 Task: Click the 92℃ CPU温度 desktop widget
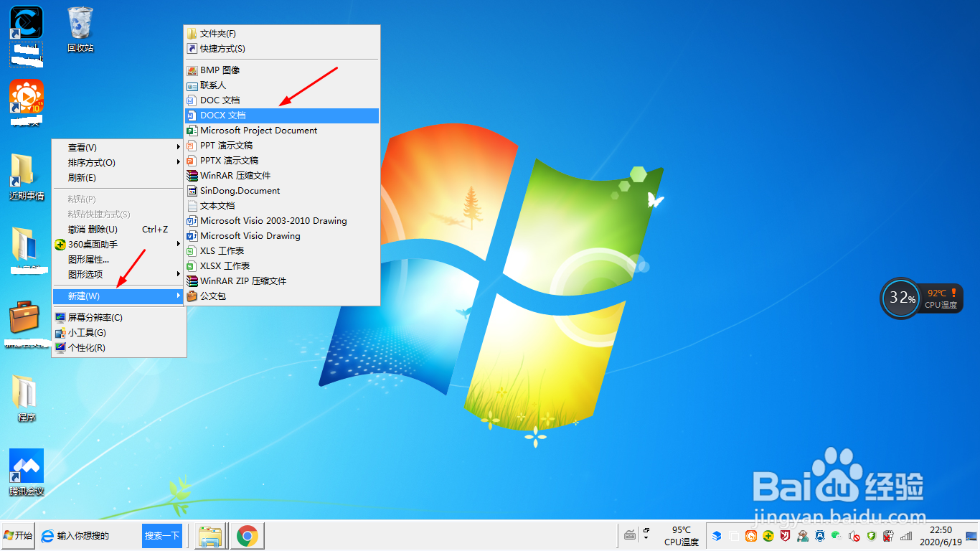[941, 298]
